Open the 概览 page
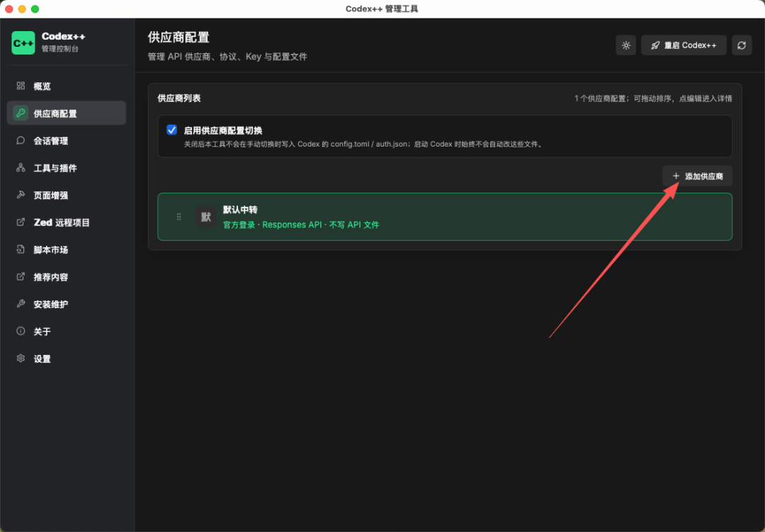Image resolution: width=765 pixels, height=532 pixels. 67,86
